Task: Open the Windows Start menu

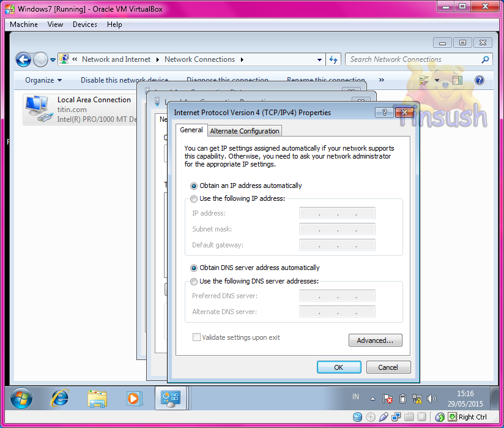Action: [x=21, y=398]
